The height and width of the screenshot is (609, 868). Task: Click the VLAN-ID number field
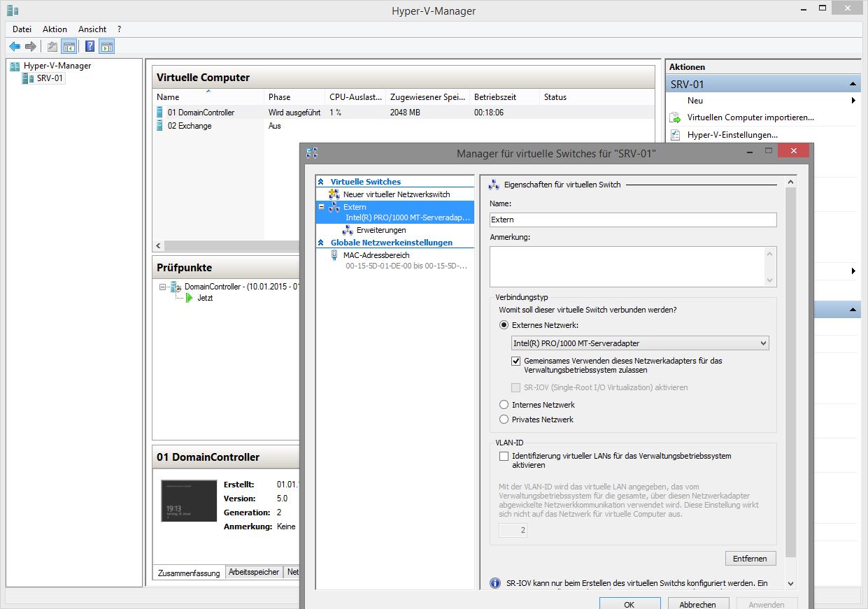tap(513, 531)
